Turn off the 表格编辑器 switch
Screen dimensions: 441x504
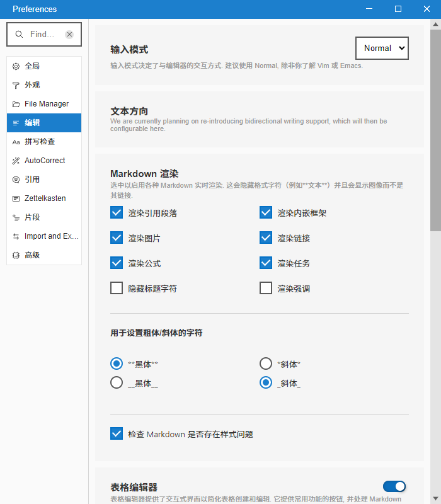click(394, 486)
